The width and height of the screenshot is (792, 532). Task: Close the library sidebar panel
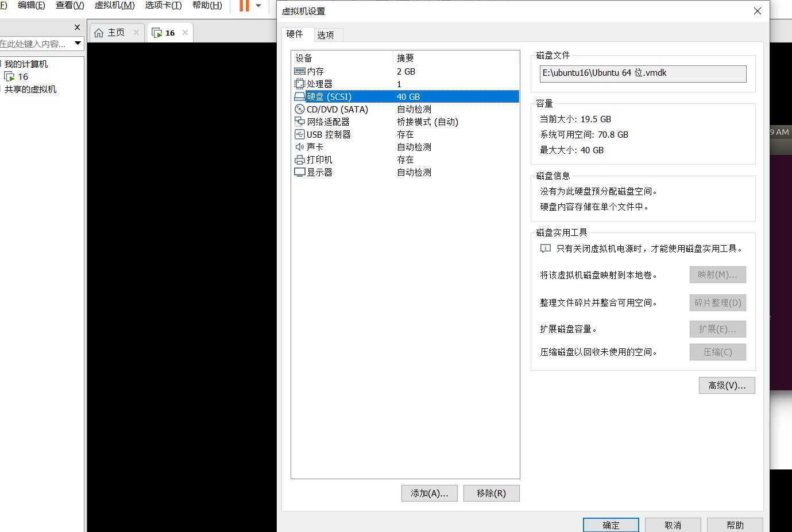[78, 27]
